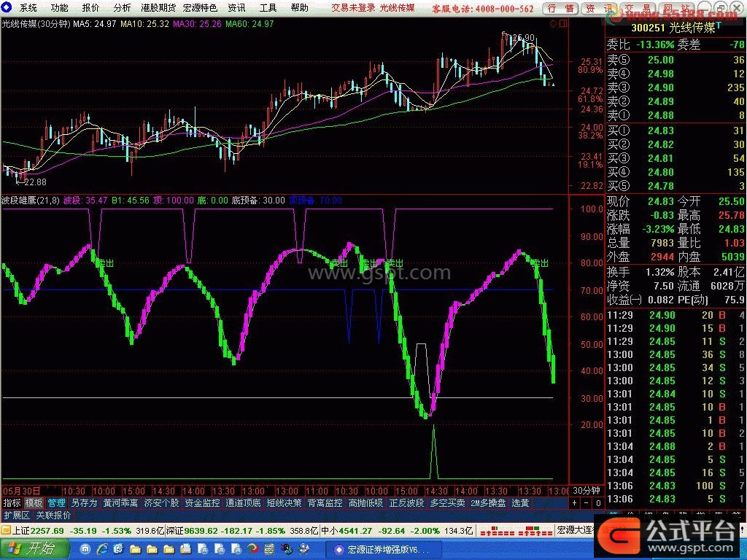The width and height of the screenshot is (747, 560).
Task: Open the 港股期货 menu
Action: click(158, 8)
